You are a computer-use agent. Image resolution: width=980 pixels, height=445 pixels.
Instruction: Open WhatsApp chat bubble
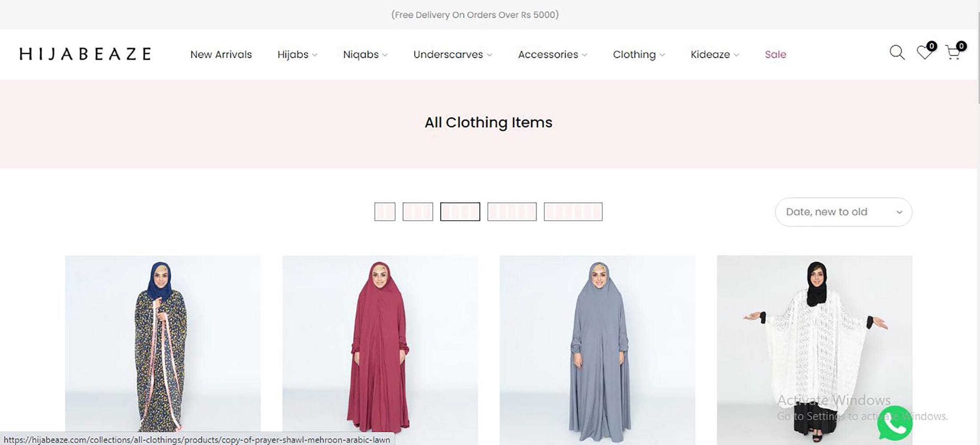894,423
